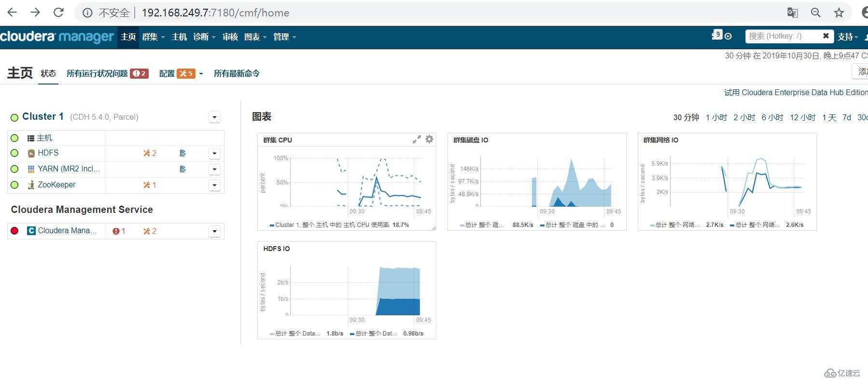Open YARN (MR2 Incl... service link
This screenshot has height=379, width=868.
69,169
